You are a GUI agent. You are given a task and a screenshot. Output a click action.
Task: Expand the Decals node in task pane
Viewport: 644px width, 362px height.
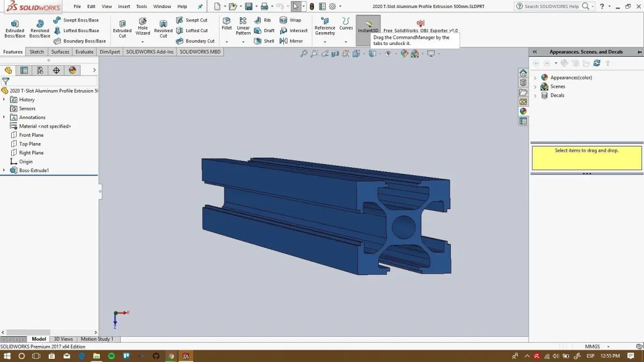point(535,95)
